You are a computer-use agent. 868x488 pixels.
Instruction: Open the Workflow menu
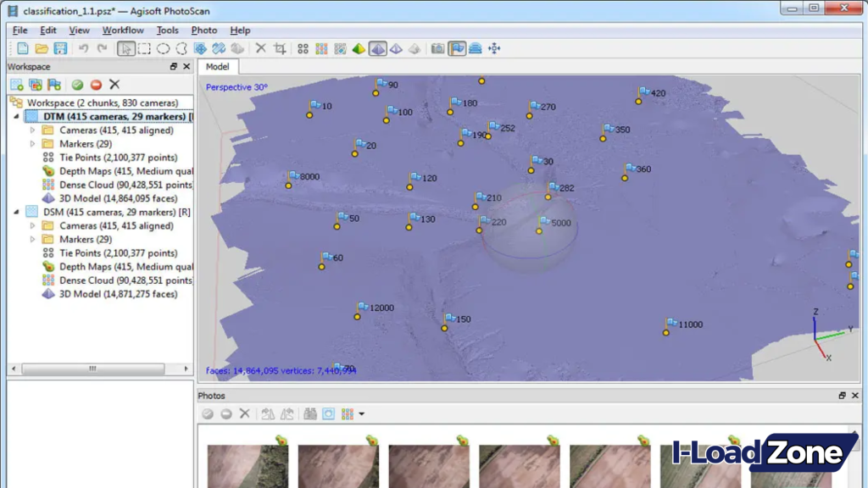pyautogui.click(x=123, y=30)
